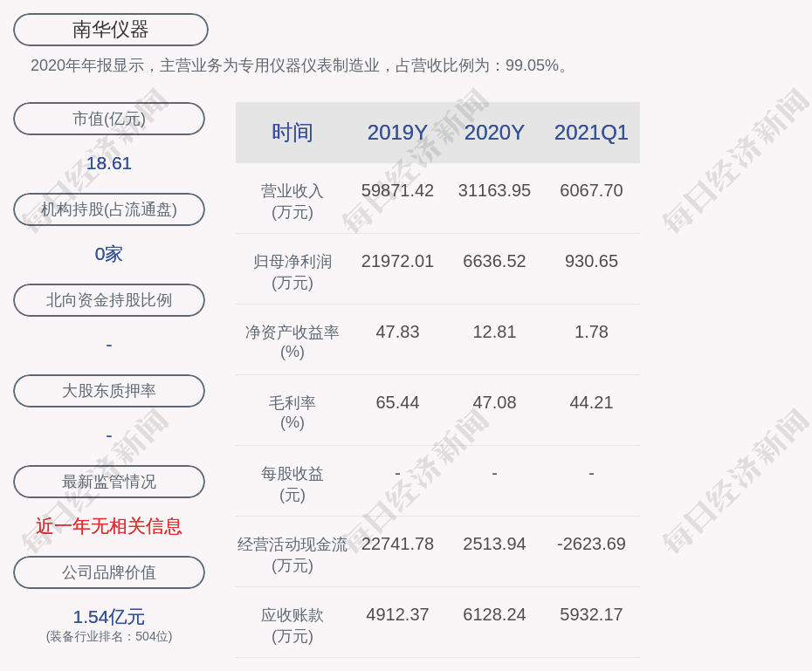This screenshot has height=671, width=812.
Task: Select the 毛利率(%) row label
Action: (x=292, y=413)
